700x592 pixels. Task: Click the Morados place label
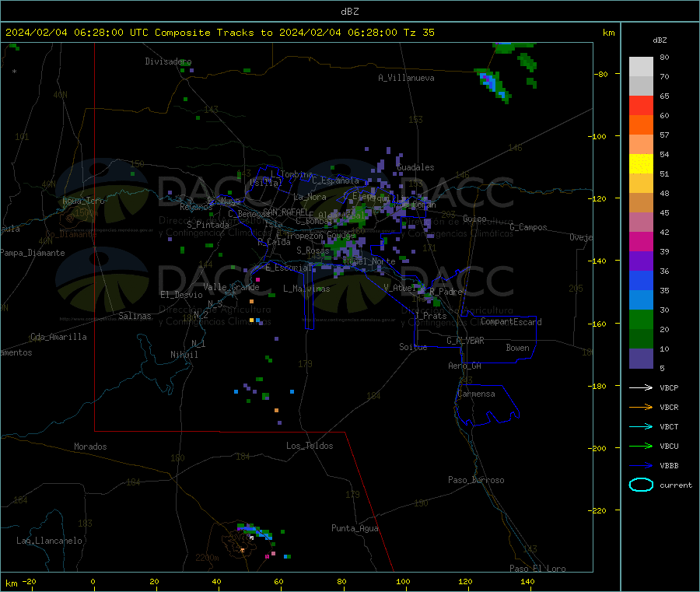click(90, 447)
